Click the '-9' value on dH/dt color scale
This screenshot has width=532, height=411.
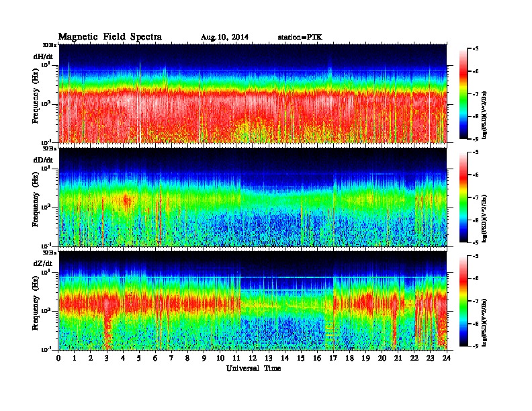[476, 139]
